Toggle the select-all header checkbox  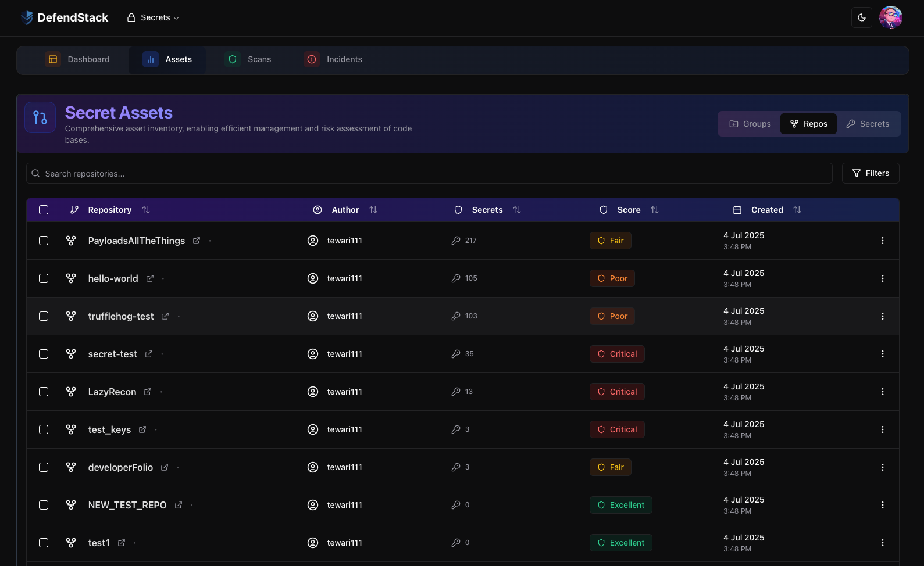click(44, 210)
